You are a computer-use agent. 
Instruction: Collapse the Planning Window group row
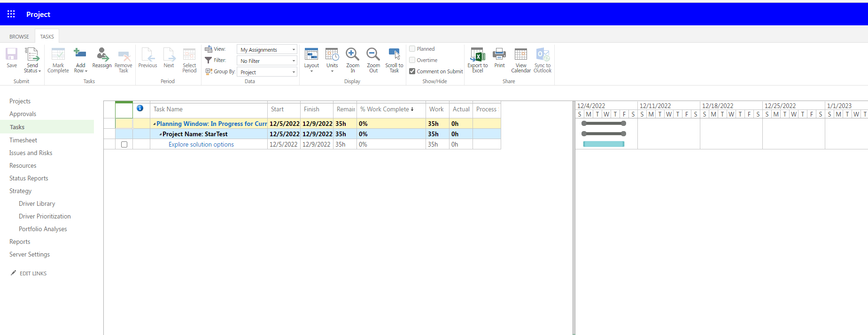point(155,124)
